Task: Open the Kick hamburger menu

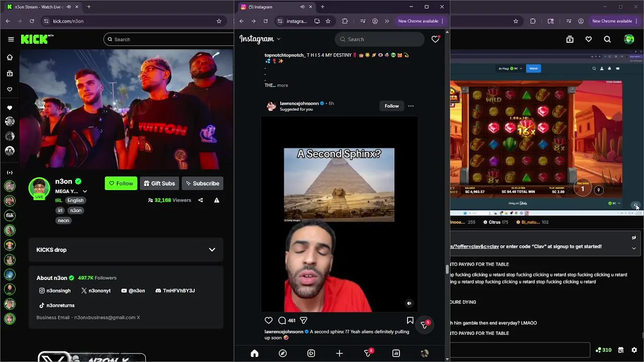Action: (11, 39)
